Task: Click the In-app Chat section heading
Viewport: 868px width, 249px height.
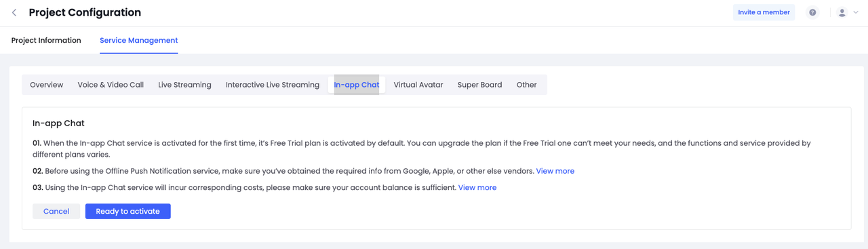Action: coord(58,123)
